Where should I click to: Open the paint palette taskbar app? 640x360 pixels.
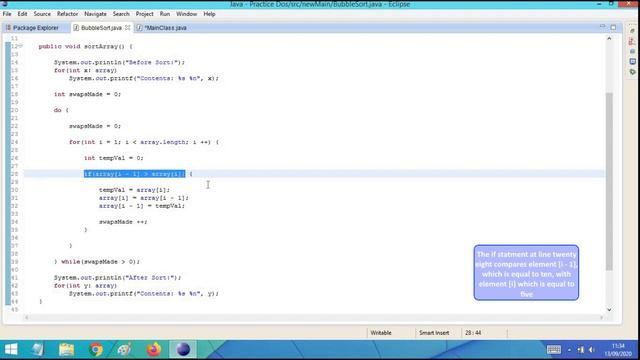click(124, 349)
